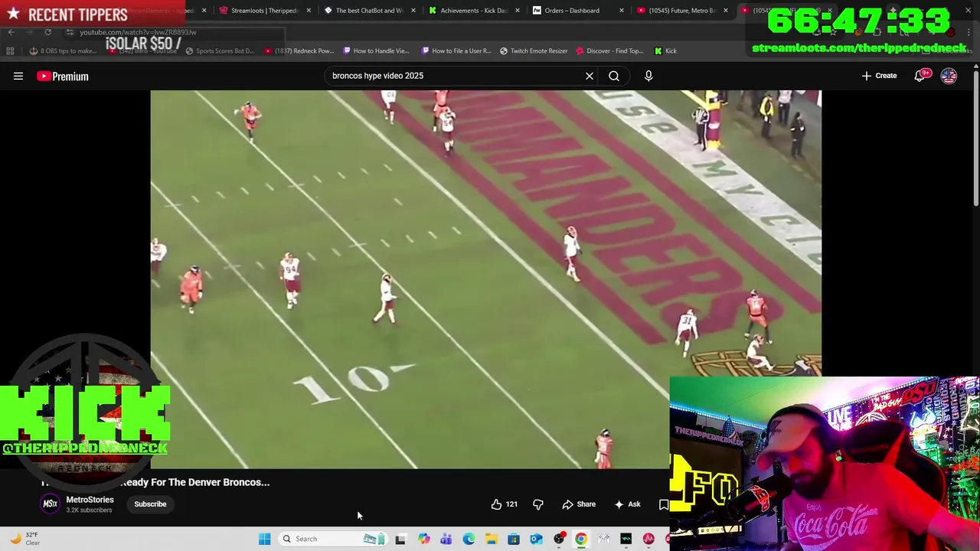This screenshot has height=551, width=980.
Task: Close the Orders – Dashboard tab
Action: pos(622,11)
